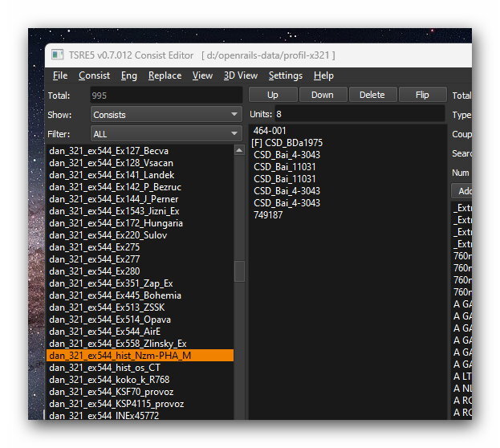The image size is (500, 448).
Task: Expand the Show dropdown set to Consists
Action: 165,115
